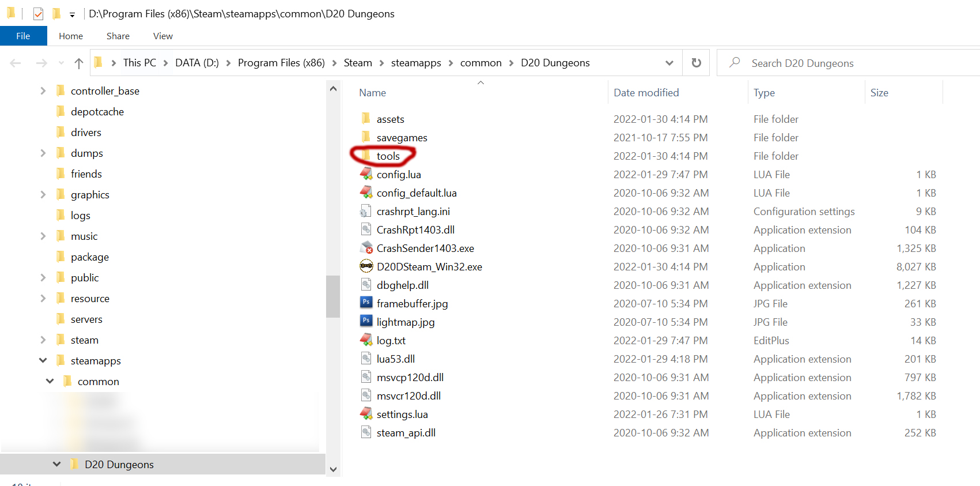Click the steam_api.dll file icon
This screenshot has height=486, width=980.
[366, 432]
